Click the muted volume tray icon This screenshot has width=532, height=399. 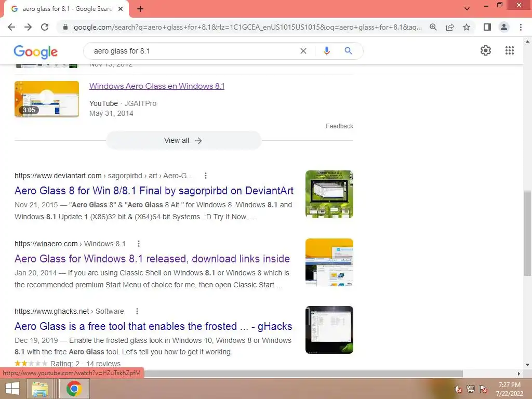click(458, 389)
